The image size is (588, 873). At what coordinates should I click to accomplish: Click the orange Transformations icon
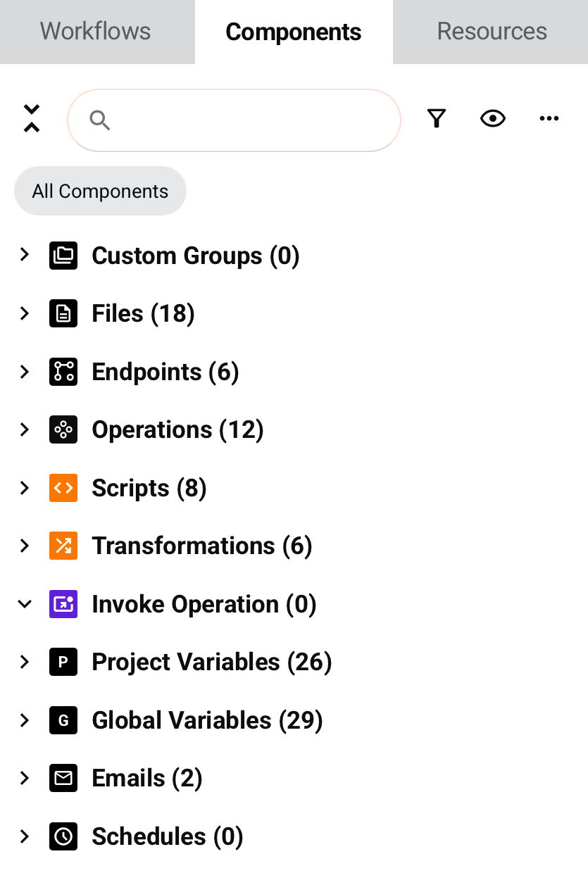tap(63, 546)
